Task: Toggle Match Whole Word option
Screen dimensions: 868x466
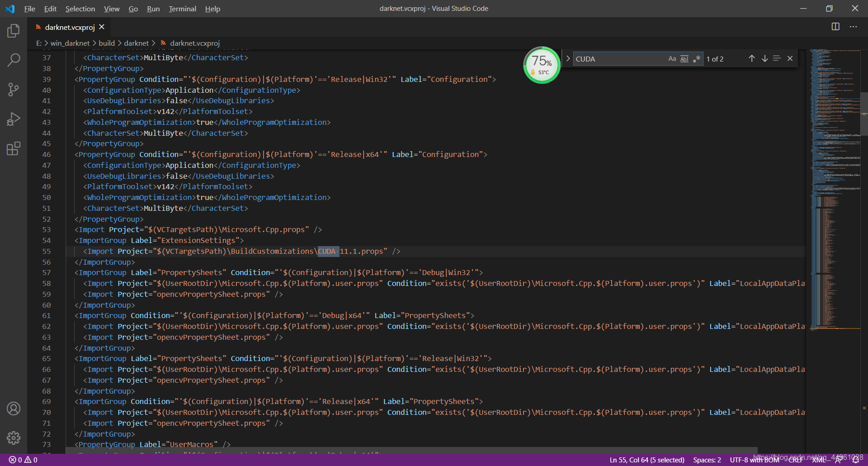Action: (684, 59)
